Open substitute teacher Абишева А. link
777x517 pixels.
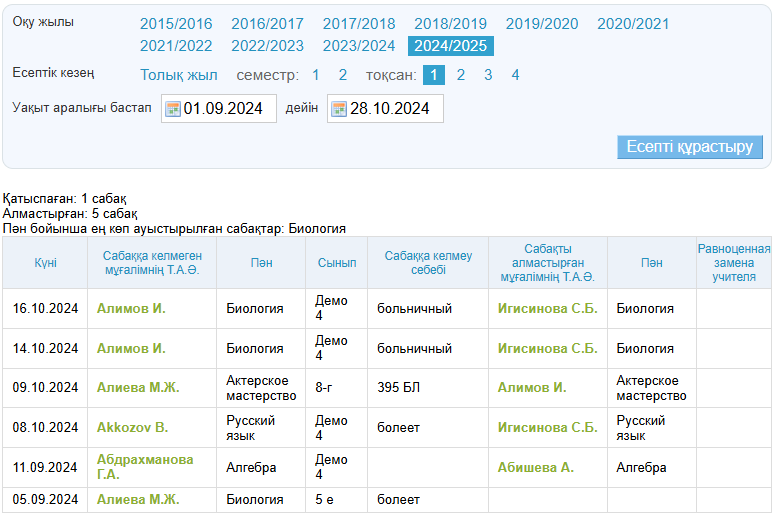(535, 467)
